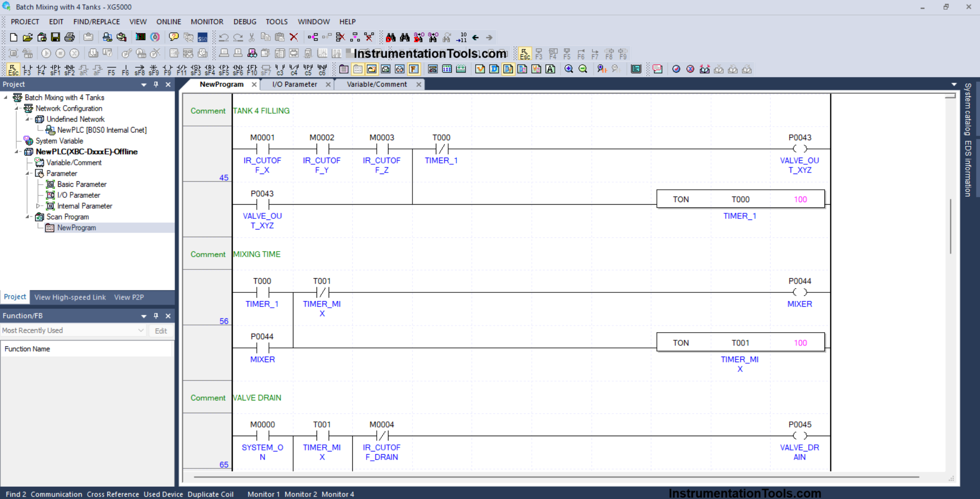Click the New Project icon in toolbar

[14, 37]
